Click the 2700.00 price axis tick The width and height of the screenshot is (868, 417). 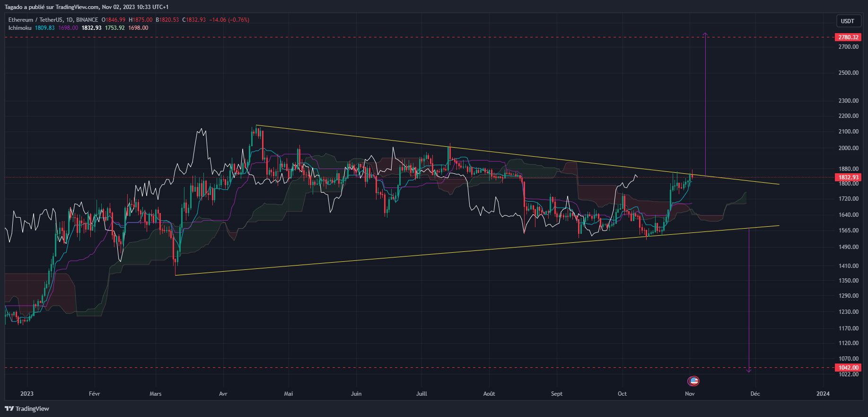tap(849, 47)
